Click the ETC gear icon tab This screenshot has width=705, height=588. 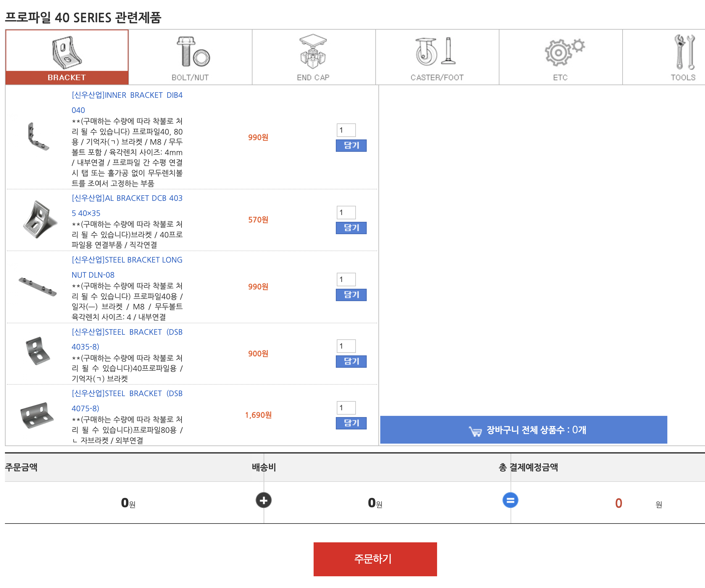[x=560, y=57]
